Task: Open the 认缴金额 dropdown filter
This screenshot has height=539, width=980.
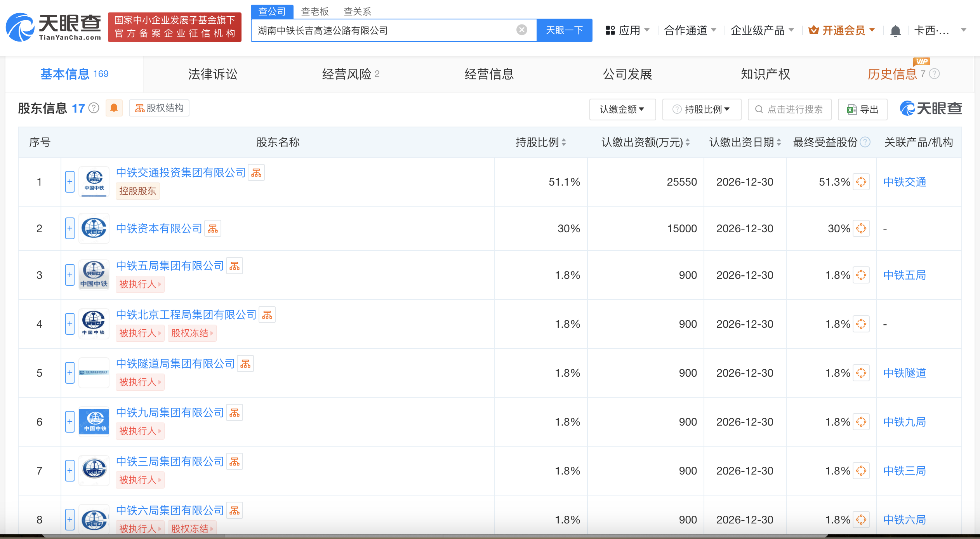Action: 622,110
